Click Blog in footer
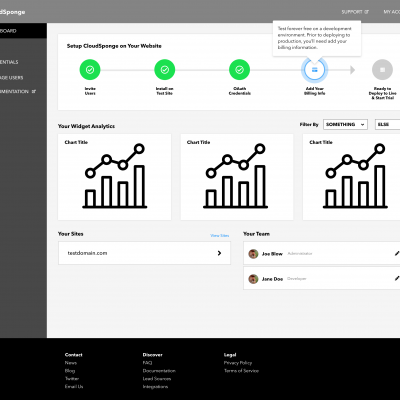Viewport: 400px width, 400px height. [x=70, y=371]
